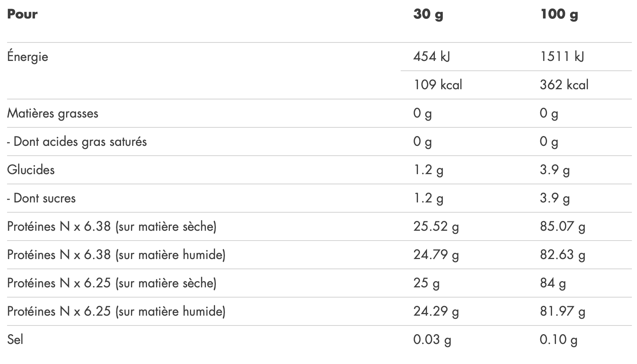Viewport: 637px width, 364px height.
Task: Click the 'Glucides' row label
Action: pyautogui.click(x=31, y=170)
